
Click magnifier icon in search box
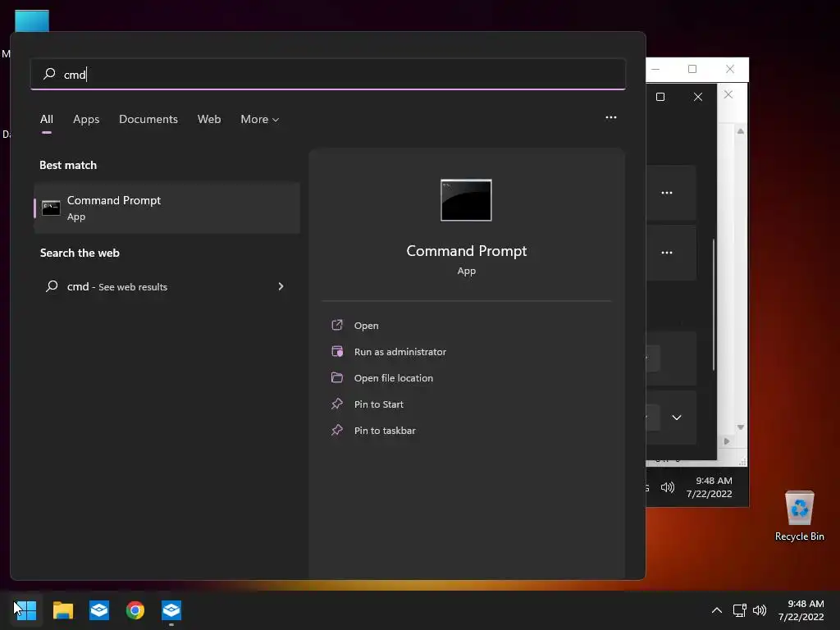[x=49, y=73]
